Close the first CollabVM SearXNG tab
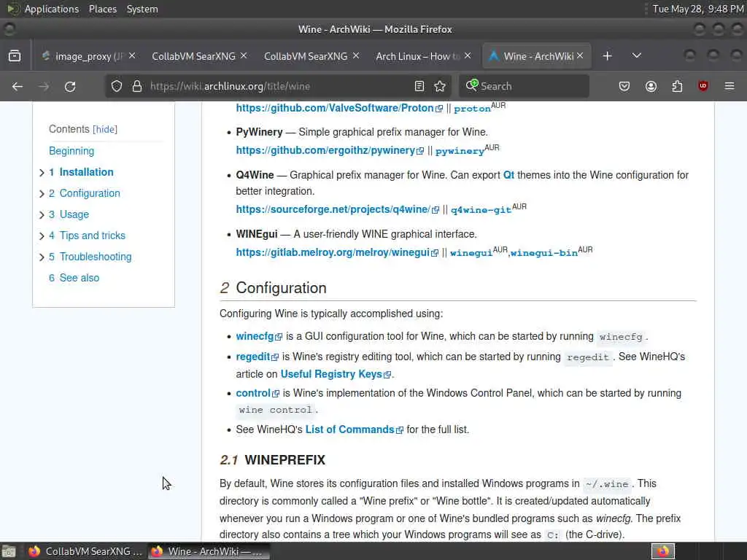Image resolution: width=747 pixels, height=560 pixels. click(244, 55)
